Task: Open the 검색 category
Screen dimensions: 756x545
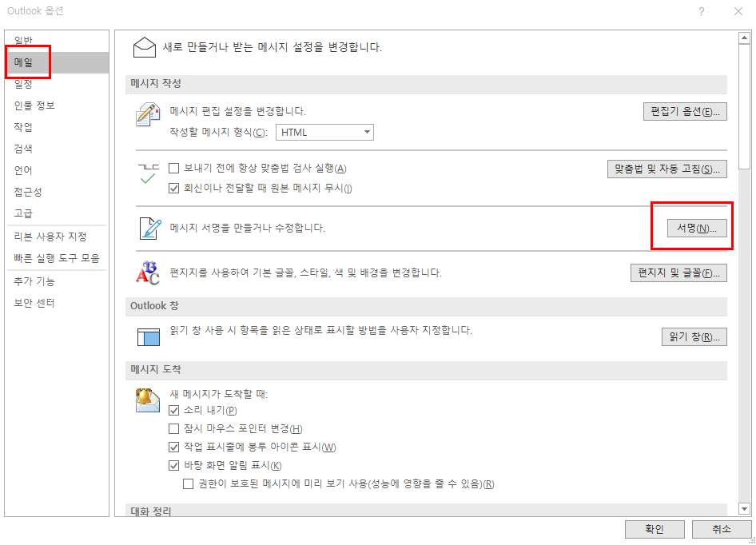Action: pos(57,149)
